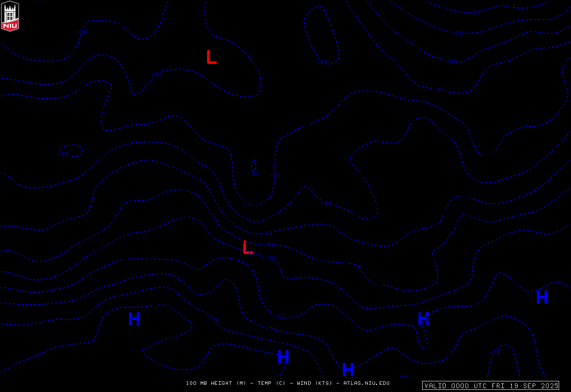This screenshot has height=392, width=571.
Task: Select the -74 isotherm label
Action: (x=271, y=329)
